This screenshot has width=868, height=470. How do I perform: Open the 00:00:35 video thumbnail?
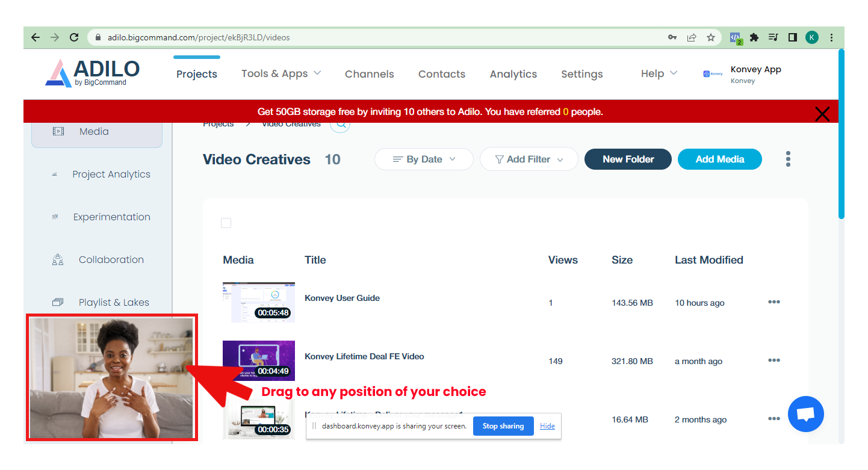coord(259,419)
